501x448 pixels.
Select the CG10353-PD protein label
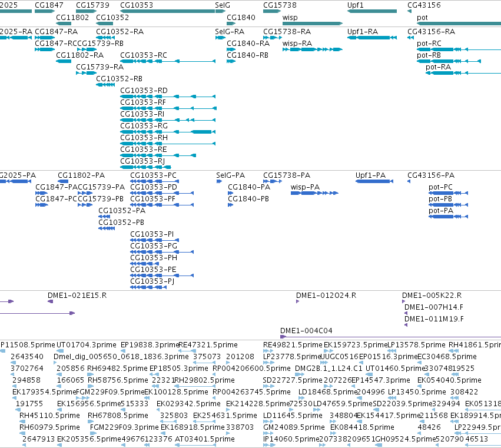point(154,187)
